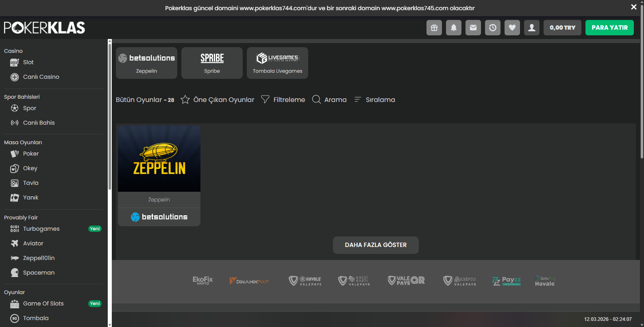Click the Turbogames binary icon

15,229
